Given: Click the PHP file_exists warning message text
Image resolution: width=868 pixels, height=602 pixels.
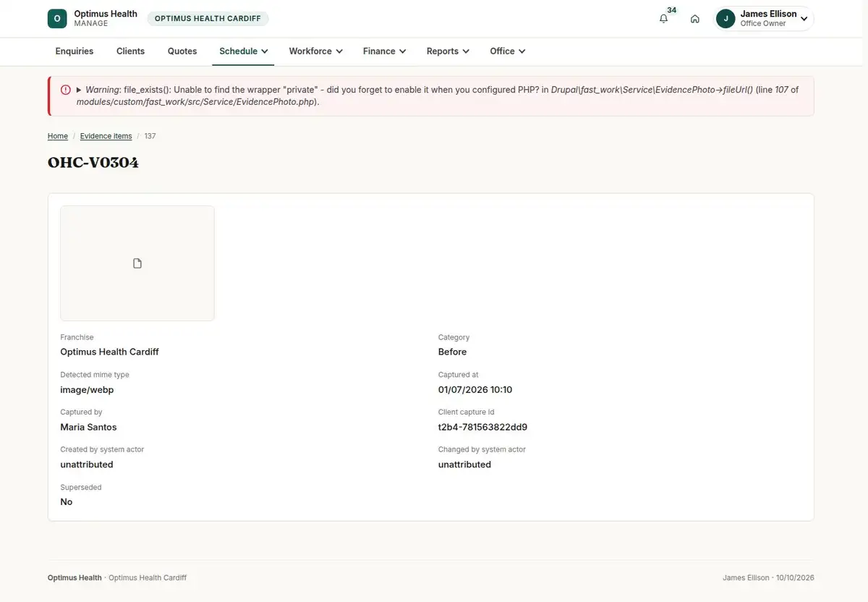Looking at the screenshot, I should (438, 96).
